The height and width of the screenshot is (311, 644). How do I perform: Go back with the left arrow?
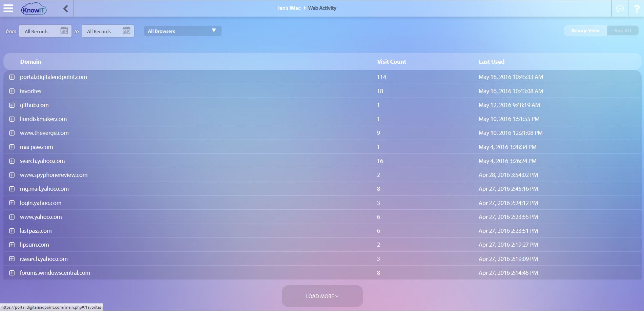coord(65,8)
